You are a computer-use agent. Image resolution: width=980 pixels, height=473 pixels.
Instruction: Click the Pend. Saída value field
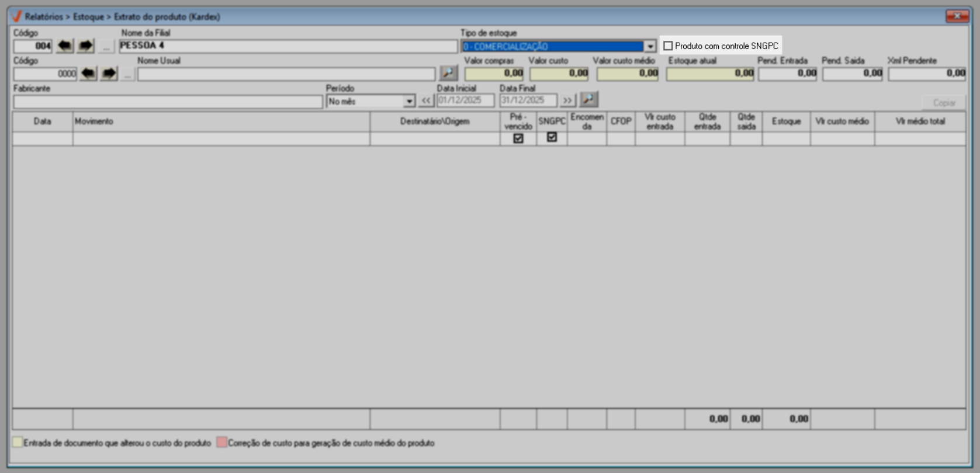point(853,74)
